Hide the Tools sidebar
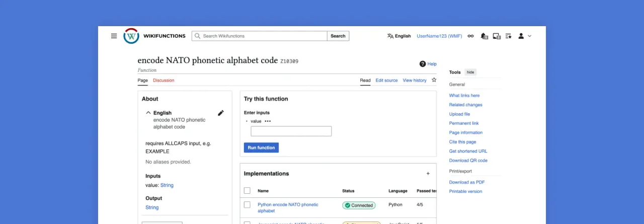The image size is (644, 224). (x=470, y=72)
